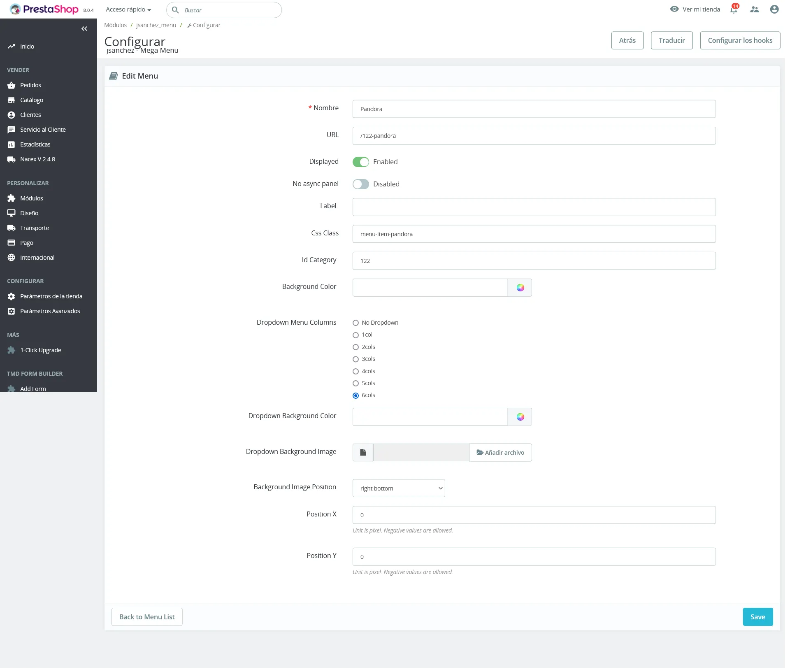Click the Diseño monitor icon
Screen dimensions: 790x672
(12, 213)
